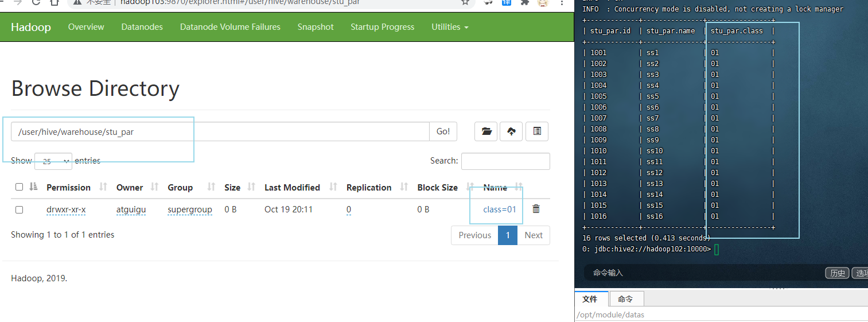The height and width of the screenshot is (322, 868).
Task: Open the class=01 directory link
Action: (500, 210)
